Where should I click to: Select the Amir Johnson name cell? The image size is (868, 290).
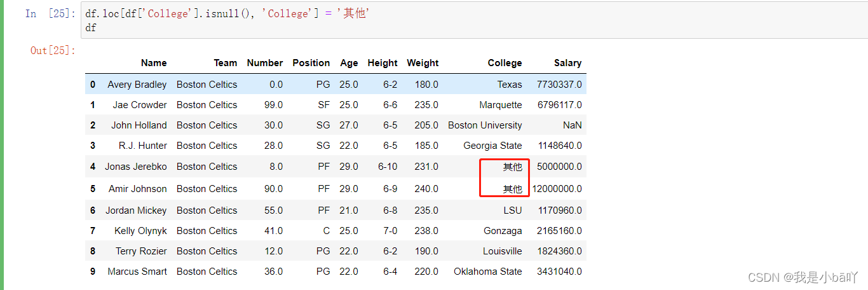point(138,189)
